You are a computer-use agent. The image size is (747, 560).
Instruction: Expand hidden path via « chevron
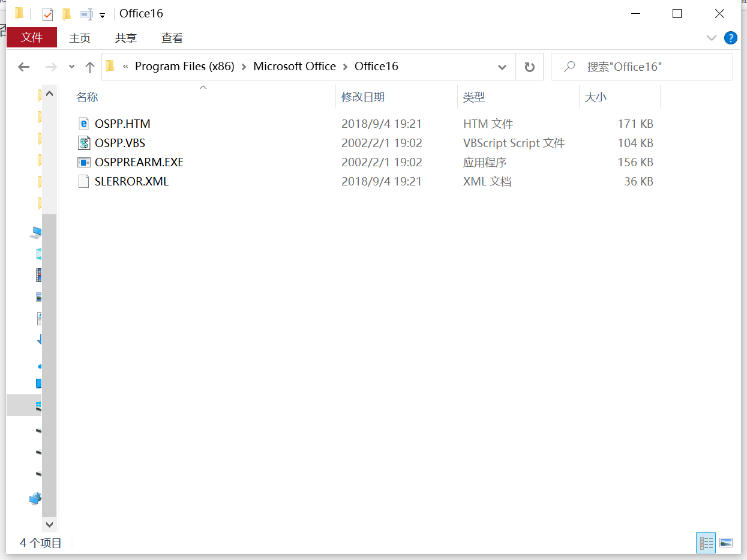click(x=125, y=67)
